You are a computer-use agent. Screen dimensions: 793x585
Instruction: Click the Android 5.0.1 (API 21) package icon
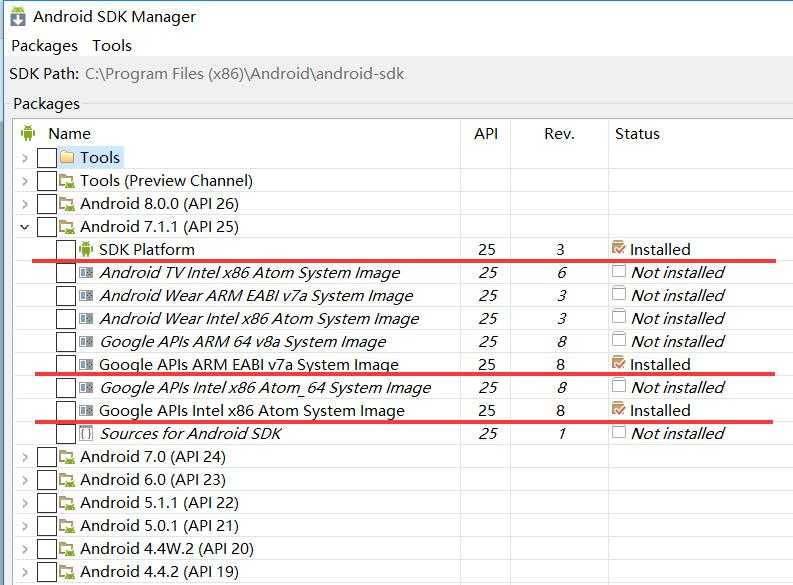click(67, 525)
